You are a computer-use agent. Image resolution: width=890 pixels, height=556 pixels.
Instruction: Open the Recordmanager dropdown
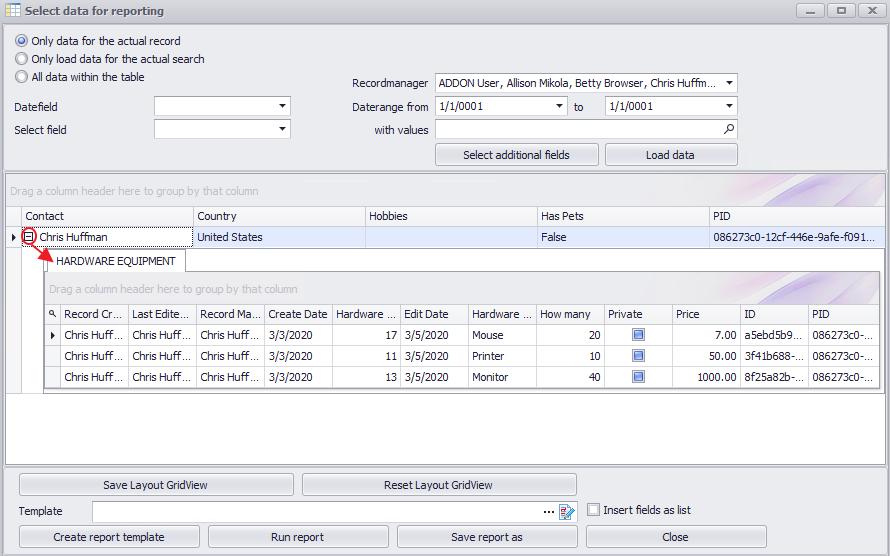pyautogui.click(x=729, y=83)
